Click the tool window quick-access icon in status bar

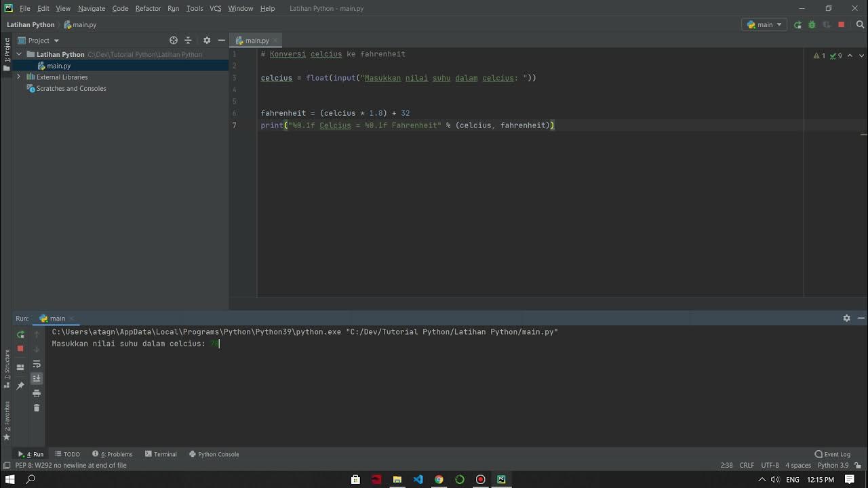tap(6, 465)
